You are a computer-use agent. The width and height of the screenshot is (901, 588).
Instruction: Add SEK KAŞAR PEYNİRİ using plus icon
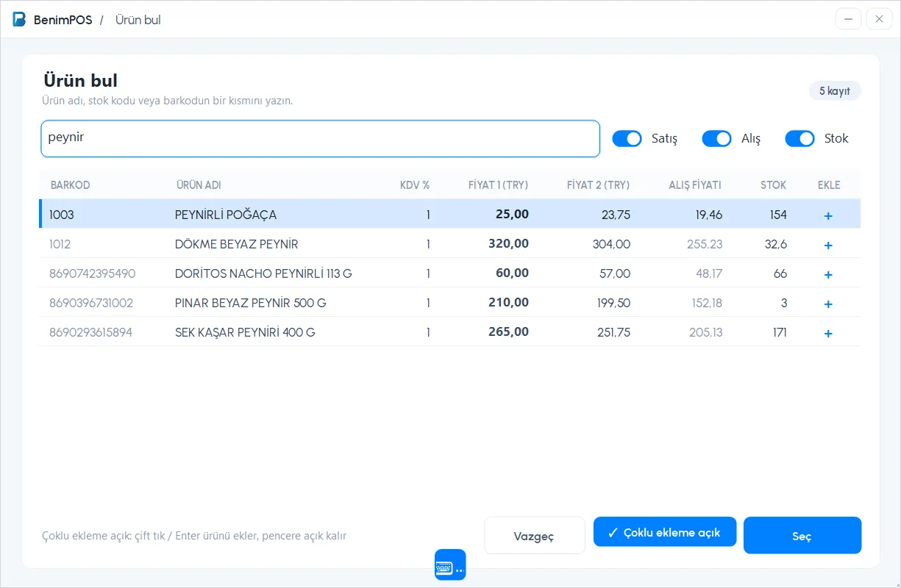tap(828, 333)
